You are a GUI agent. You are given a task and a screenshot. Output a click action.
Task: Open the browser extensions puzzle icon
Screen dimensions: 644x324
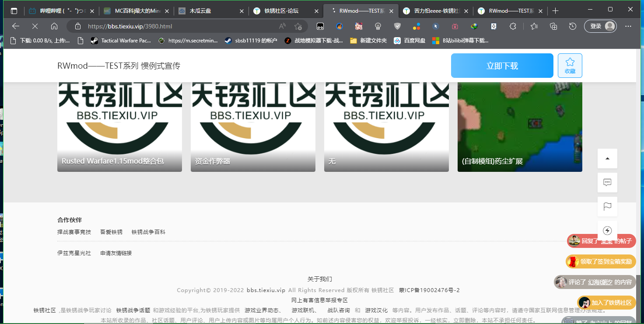pyautogui.click(x=513, y=26)
